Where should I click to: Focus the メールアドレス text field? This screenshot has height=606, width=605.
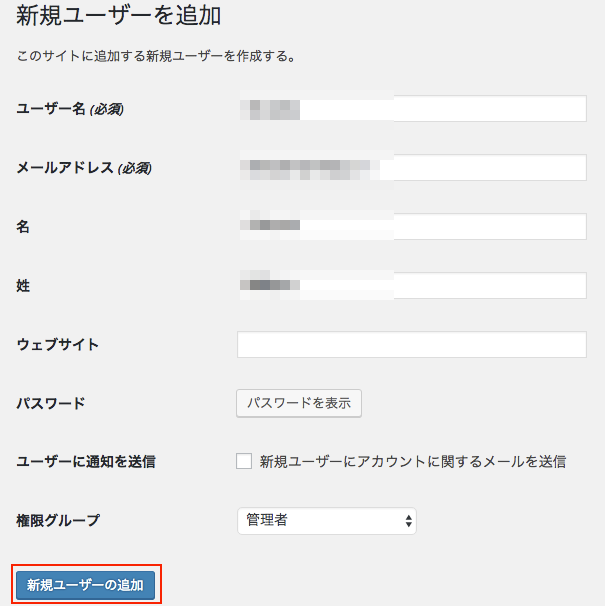coord(411,167)
